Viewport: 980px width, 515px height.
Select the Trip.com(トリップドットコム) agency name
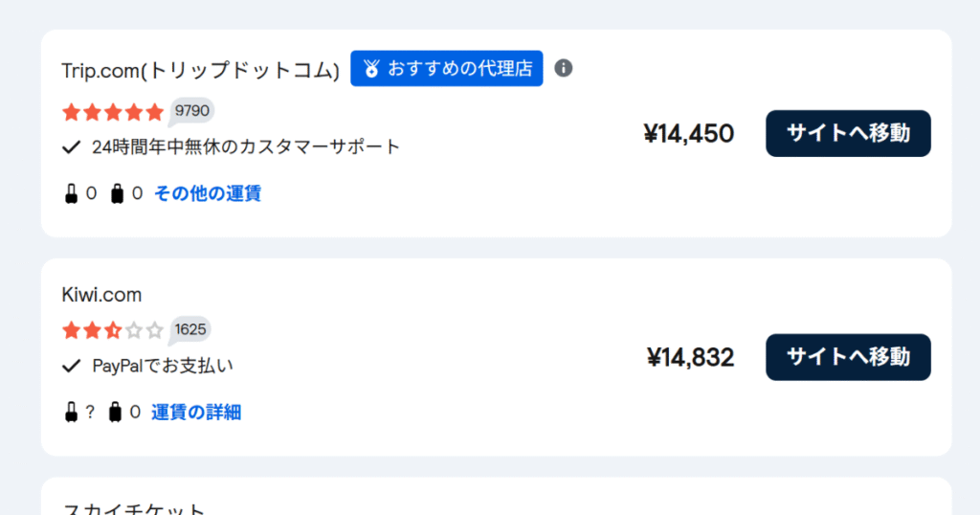201,70
